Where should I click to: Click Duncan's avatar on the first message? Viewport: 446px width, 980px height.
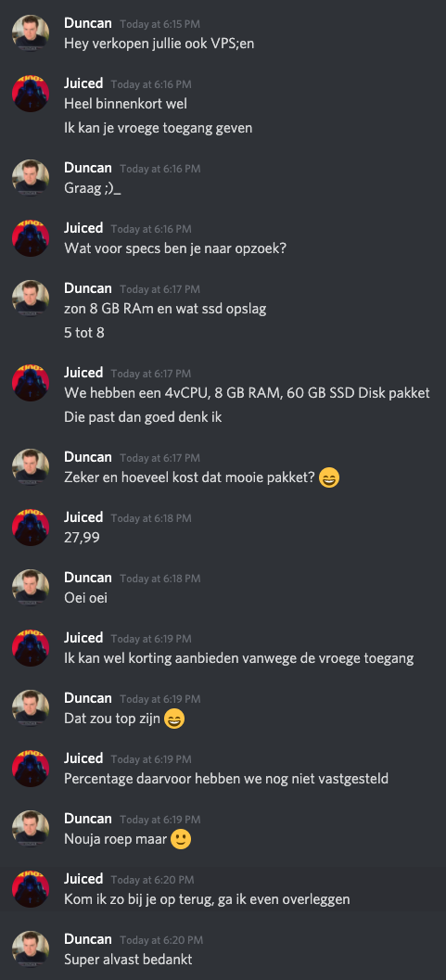coord(31,33)
